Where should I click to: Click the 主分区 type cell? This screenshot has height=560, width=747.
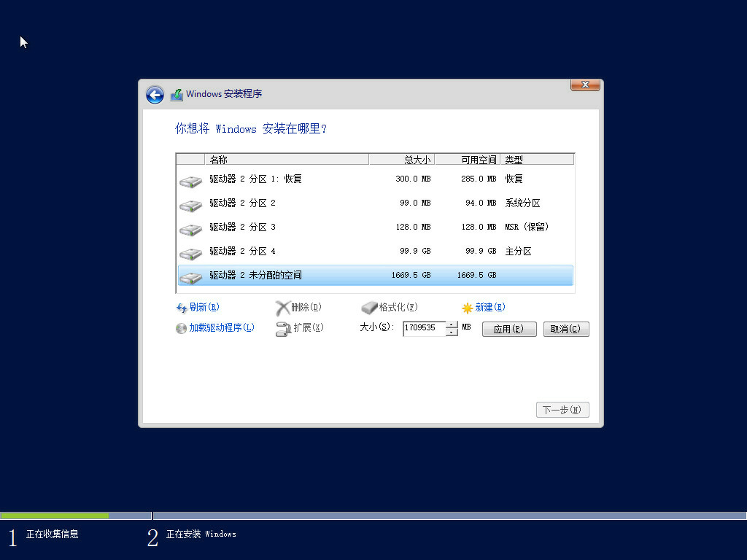tap(519, 252)
